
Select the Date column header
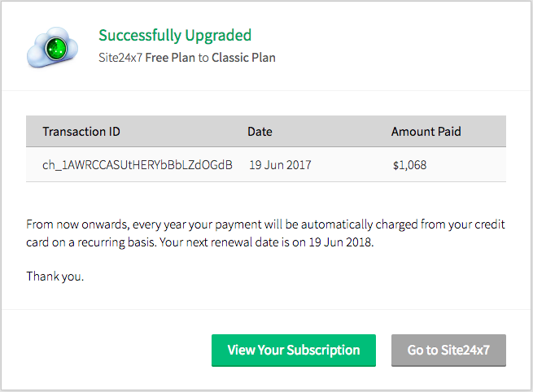pos(260,131)
